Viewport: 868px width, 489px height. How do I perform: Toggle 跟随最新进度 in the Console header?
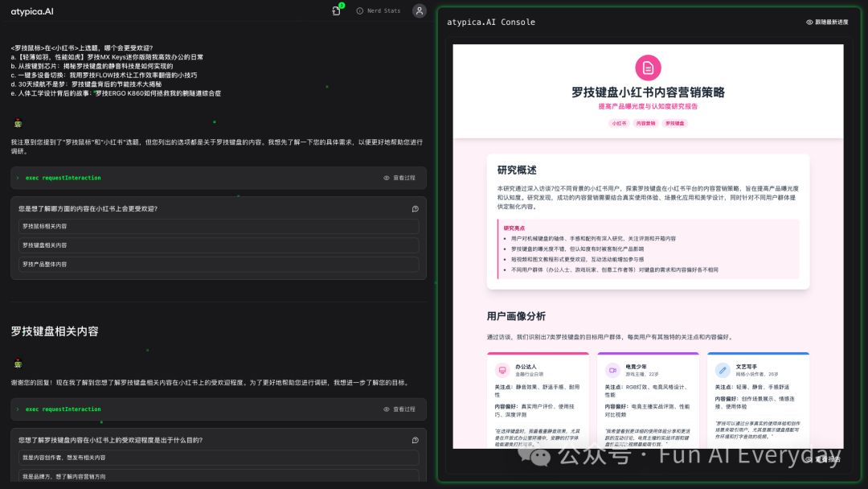(827, 23)
